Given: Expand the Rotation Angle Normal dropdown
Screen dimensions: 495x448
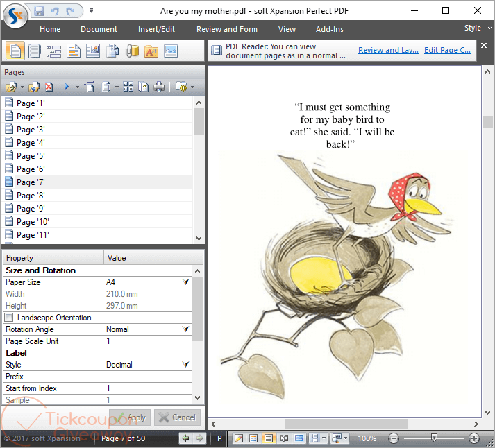Looking at the screenshot, I should [x=185, y=329].
